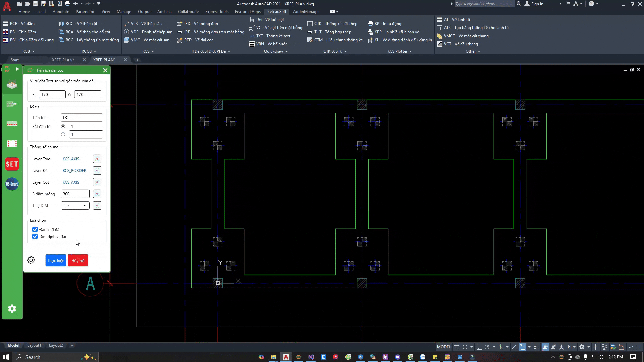
Task: Click the blue Thực hiện button
Action: tap(56, 260)
